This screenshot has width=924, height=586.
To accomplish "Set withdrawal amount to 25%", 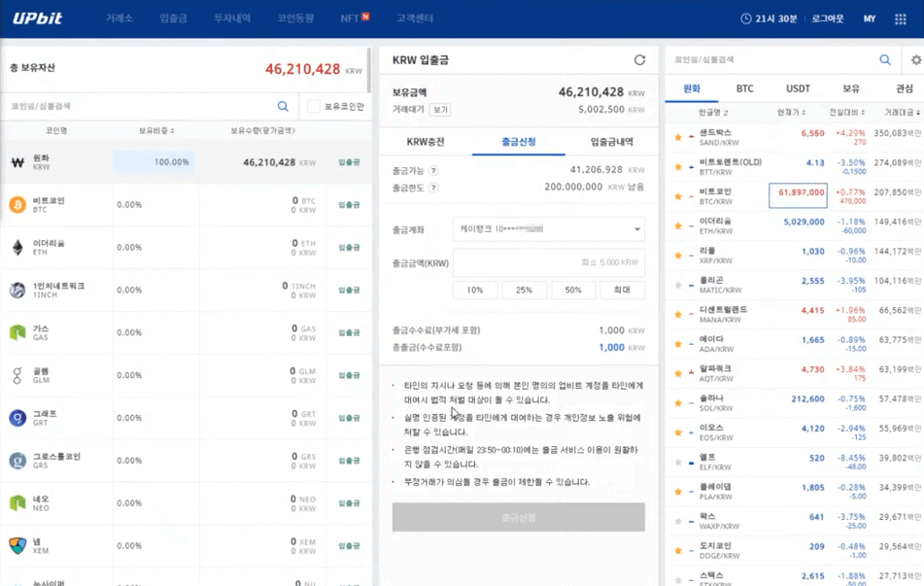I will pyautogui.click(x=524, y=290).
